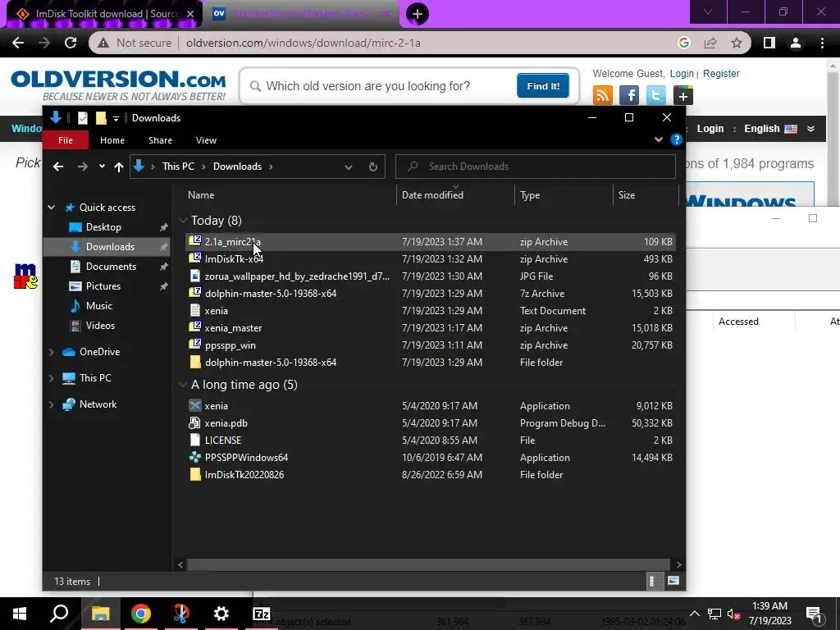Sort files by the Type column
This screenshot has height=630, width=840.
pos(530,195)
